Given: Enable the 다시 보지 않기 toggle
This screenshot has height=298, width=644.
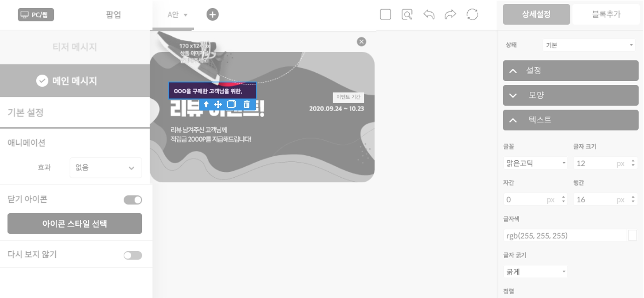Looking at the screenshot, I should (133, 255).
